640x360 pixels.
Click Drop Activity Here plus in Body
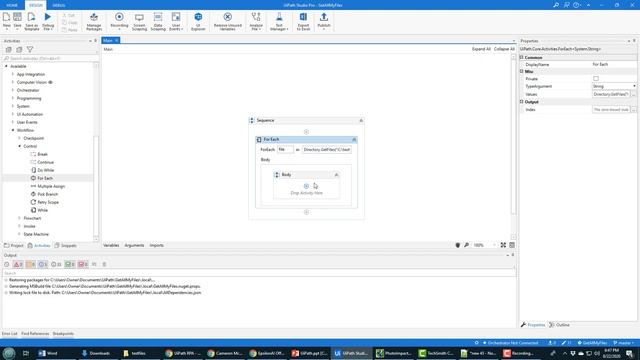(306, 186)
